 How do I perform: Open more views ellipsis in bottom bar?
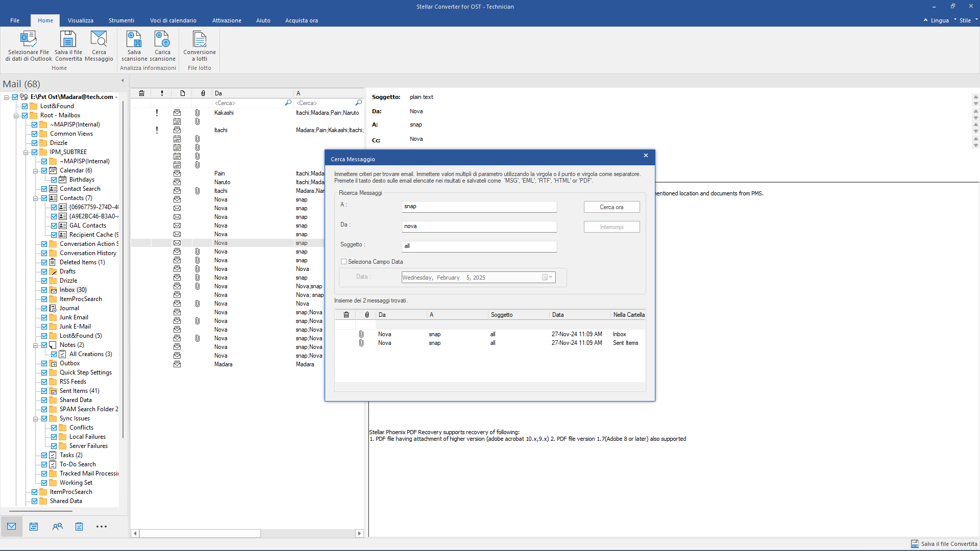click(x=102, y=527)
